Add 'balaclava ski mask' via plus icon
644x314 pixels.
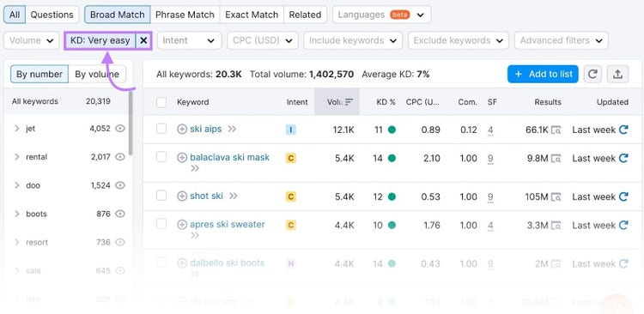click(x=181, y=158)
